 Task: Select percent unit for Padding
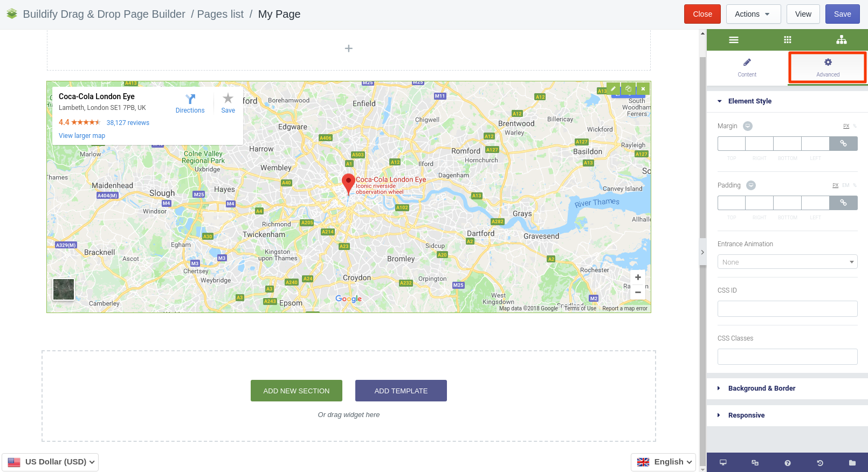[x=855, y=185]
